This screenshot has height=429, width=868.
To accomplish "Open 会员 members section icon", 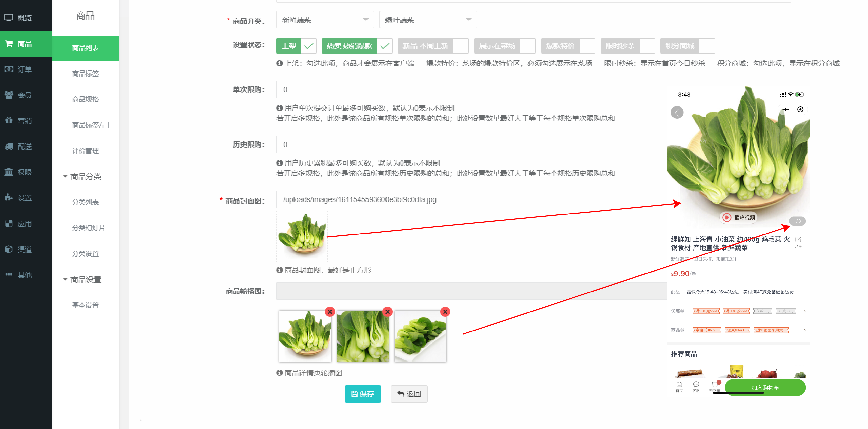I will pos(9,95).
